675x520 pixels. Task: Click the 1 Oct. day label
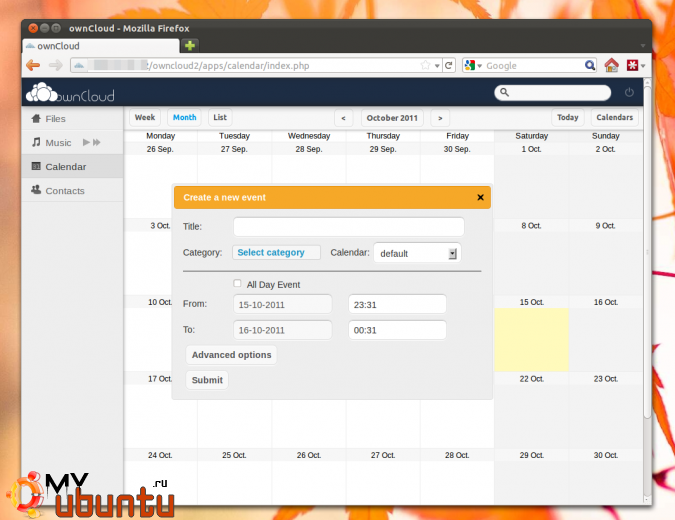[531, 149]
